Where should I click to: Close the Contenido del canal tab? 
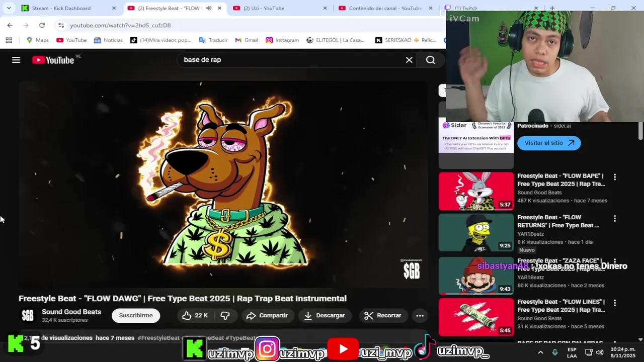(430, 8)
